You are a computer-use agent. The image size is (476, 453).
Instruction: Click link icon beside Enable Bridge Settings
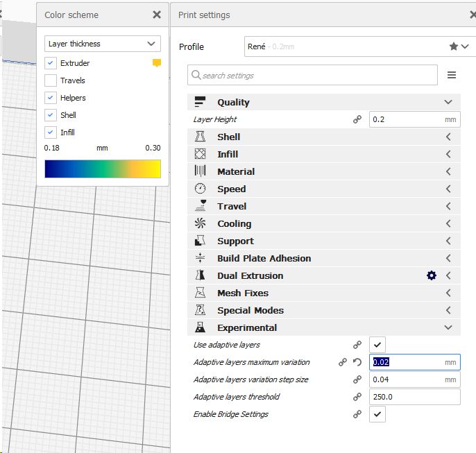[357, 414]
